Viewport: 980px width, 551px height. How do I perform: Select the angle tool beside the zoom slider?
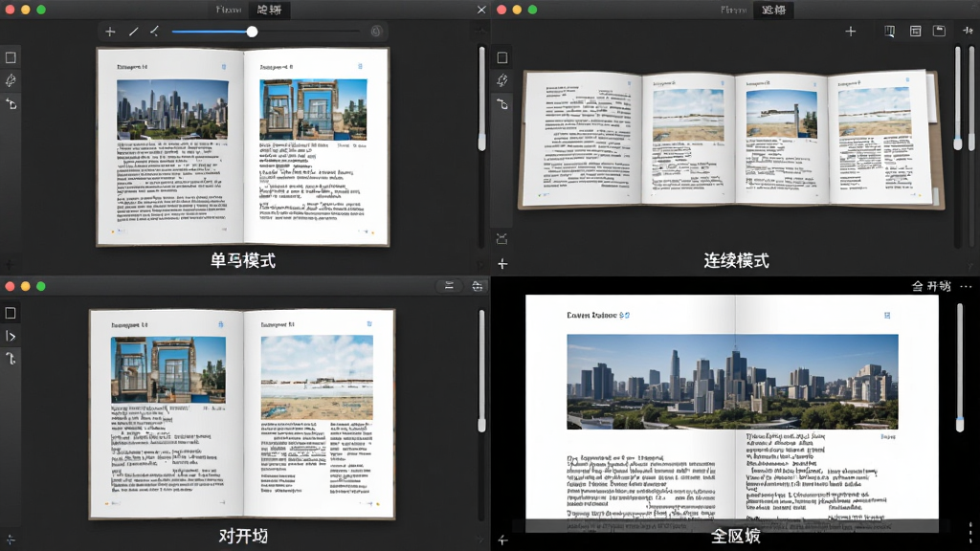(154, 32)
